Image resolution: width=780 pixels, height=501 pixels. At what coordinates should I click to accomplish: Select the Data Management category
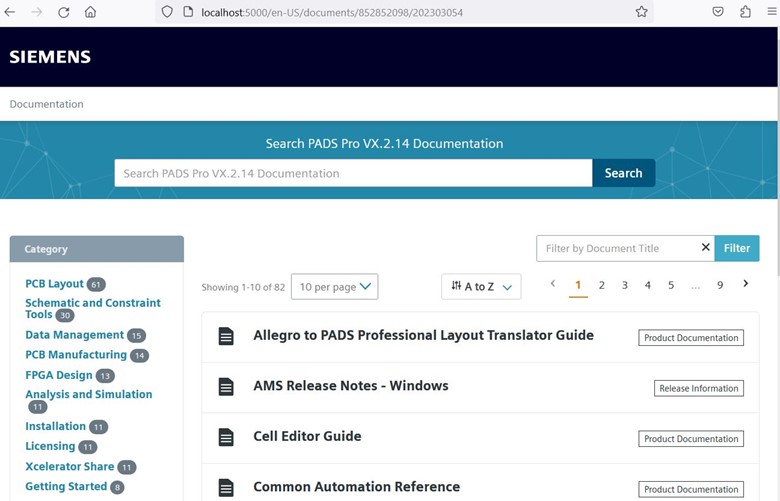pyautogui.click(x=75, y=335)
